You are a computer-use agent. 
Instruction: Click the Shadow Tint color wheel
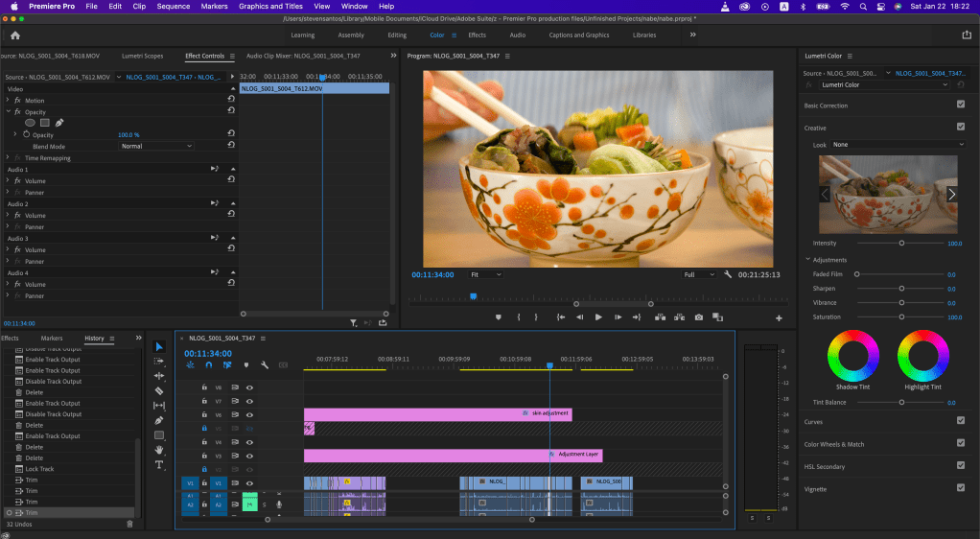(852, 356)
